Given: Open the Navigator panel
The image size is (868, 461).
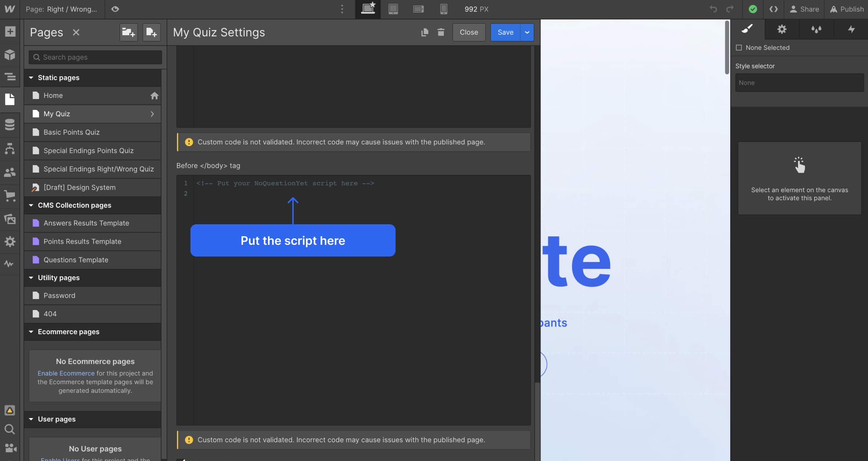Looking at the screenshot, I should click(x=10, y=77).
